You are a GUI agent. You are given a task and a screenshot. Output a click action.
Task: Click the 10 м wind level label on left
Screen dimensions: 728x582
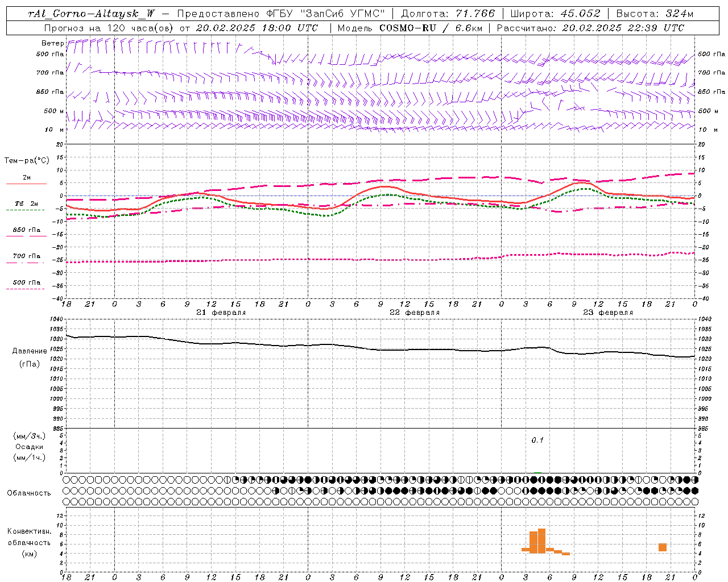[x=55, y=130]
